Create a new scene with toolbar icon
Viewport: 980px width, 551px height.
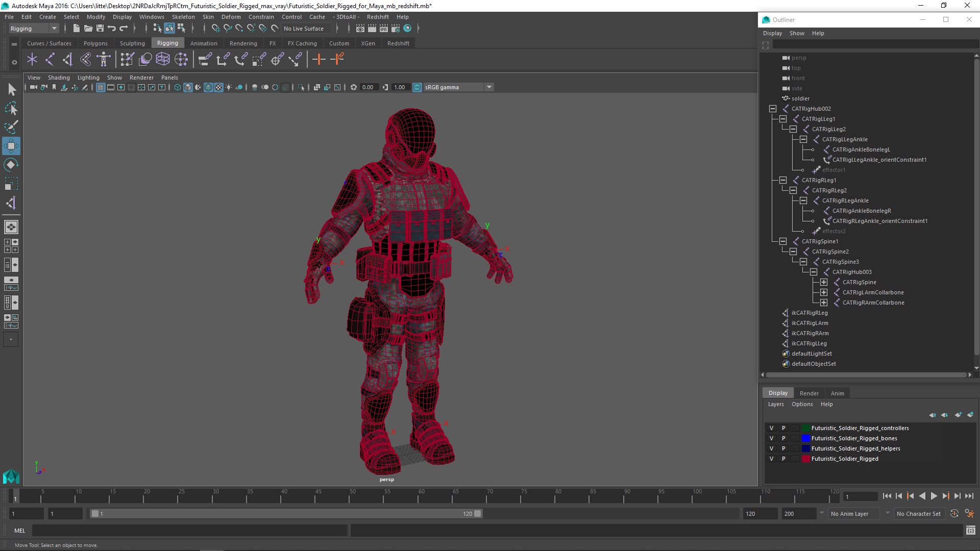click(x=76, y=29)
